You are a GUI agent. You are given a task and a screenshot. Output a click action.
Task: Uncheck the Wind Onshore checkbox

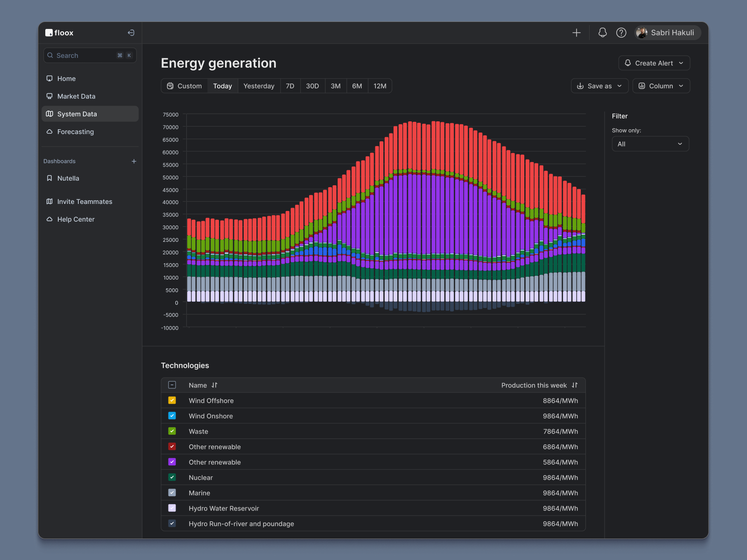coord(172,416)
